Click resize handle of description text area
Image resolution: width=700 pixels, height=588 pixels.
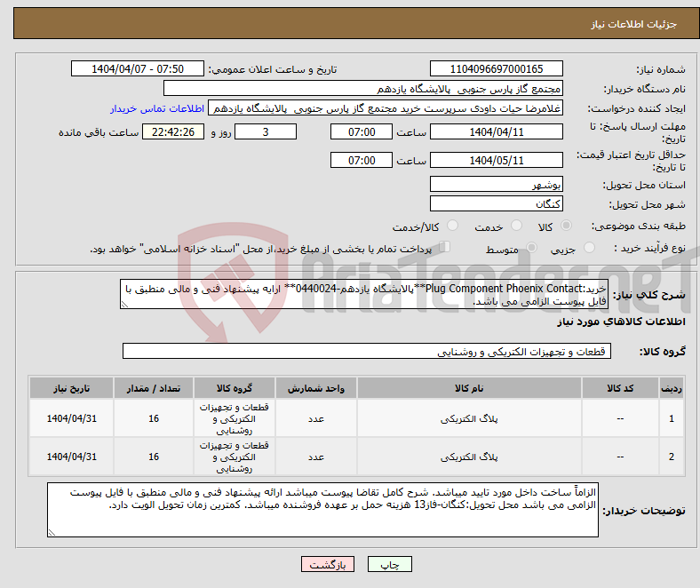(124, 305)
